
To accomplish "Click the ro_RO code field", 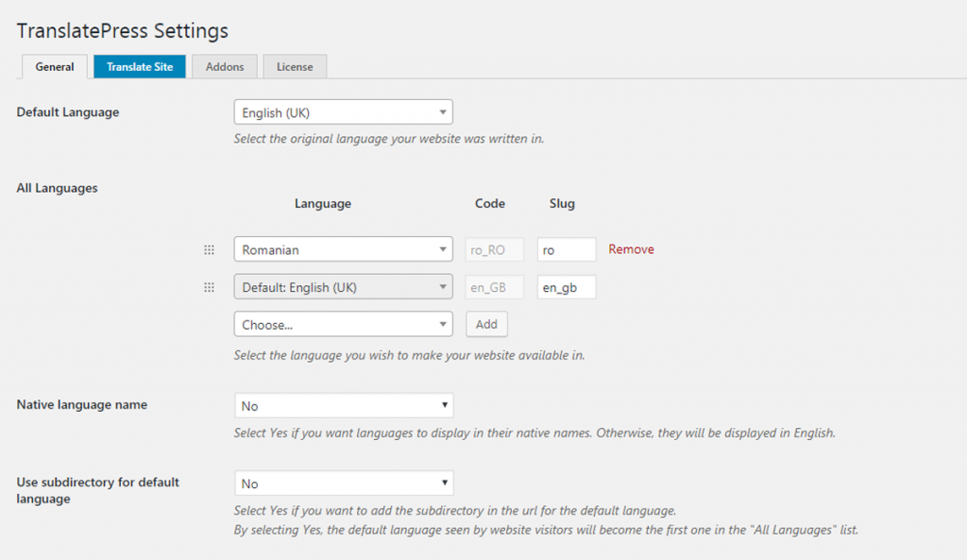I will click(495, 249).
